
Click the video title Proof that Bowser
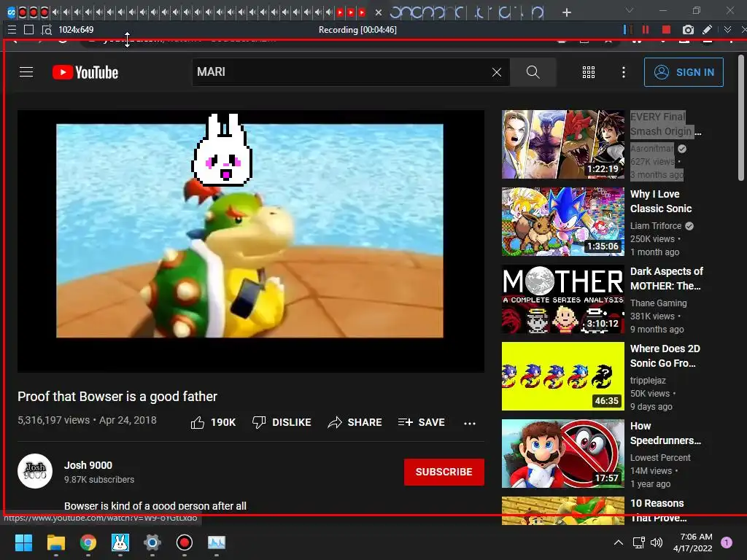(117, 396)
